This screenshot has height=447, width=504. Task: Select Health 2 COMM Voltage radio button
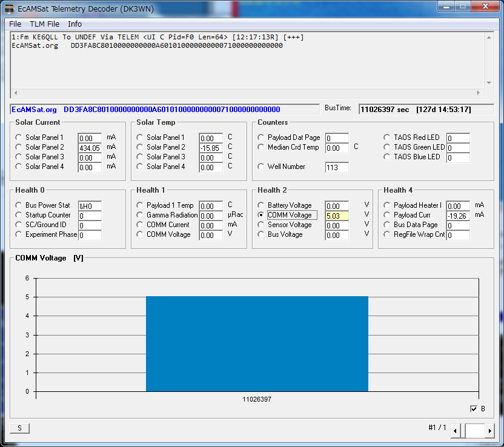point(261,215)
